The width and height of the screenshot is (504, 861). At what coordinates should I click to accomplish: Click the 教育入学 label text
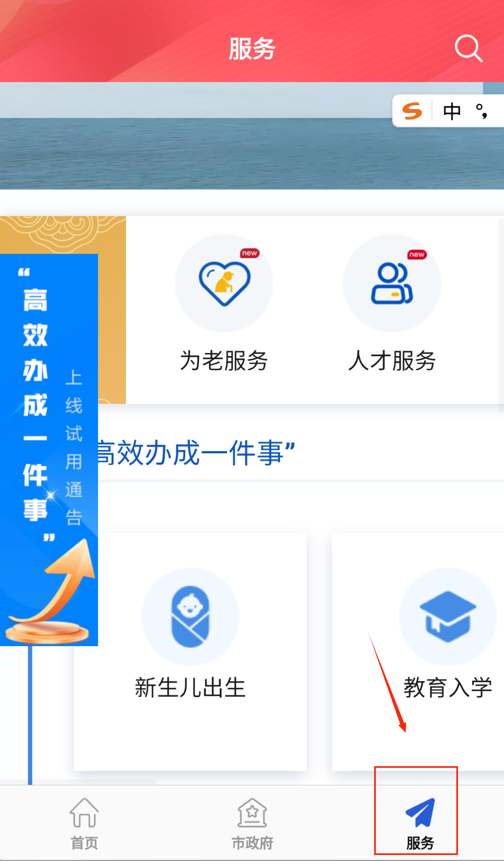click(x=448, y=687)
